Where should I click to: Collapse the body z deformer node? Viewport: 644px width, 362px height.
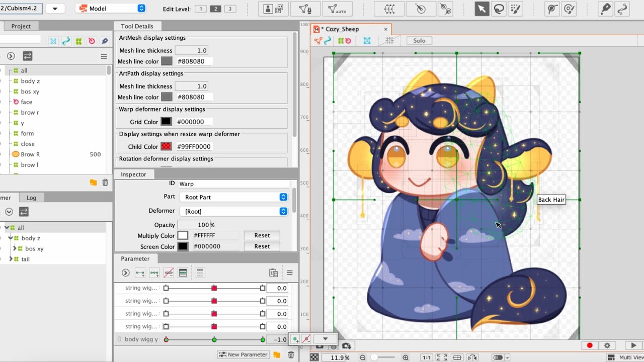11,238
